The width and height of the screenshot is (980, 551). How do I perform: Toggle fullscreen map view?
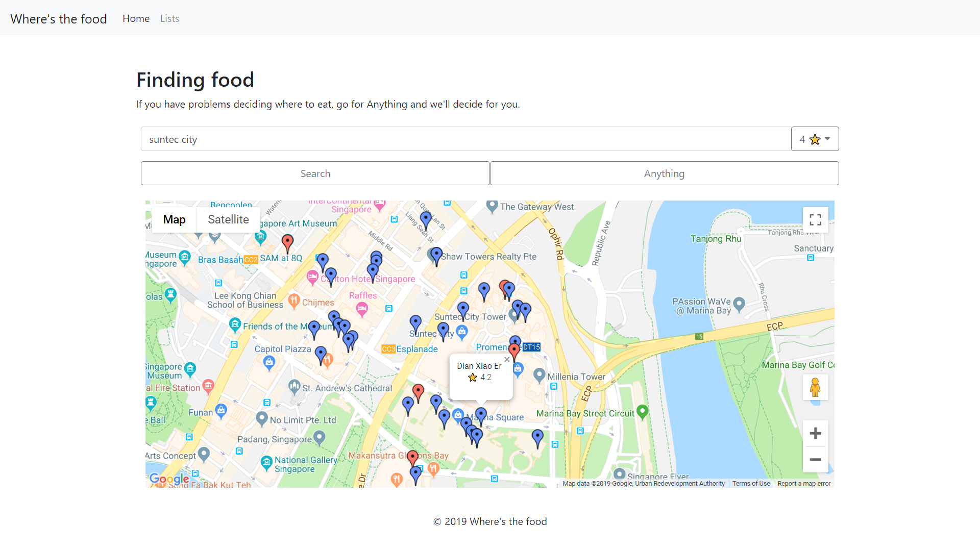(815, 220)
